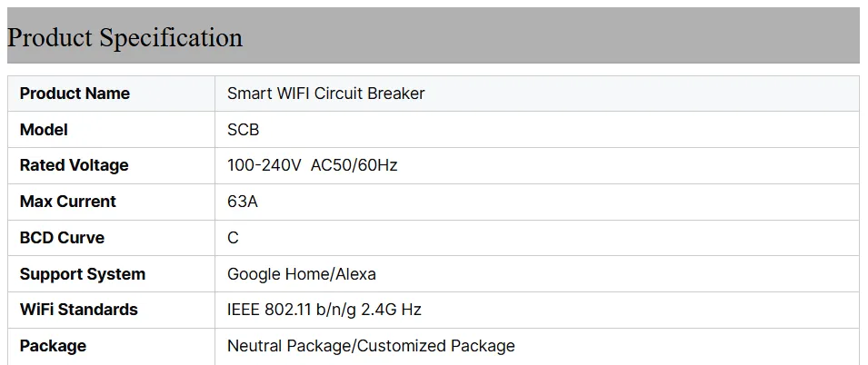Image resolution: width=868 pixels, height=365 pixels.
Task: Click the 63A current value
Action: click(242, 202)
